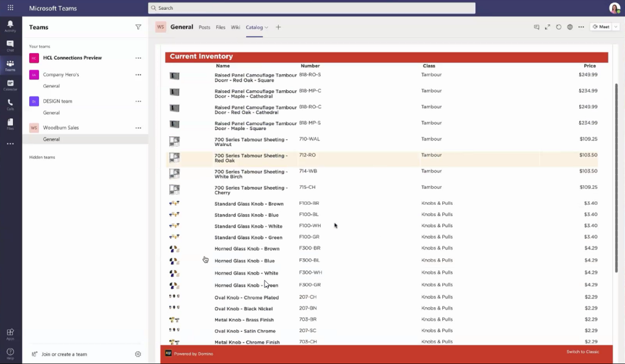Switch to the Wiki tab

235,27
